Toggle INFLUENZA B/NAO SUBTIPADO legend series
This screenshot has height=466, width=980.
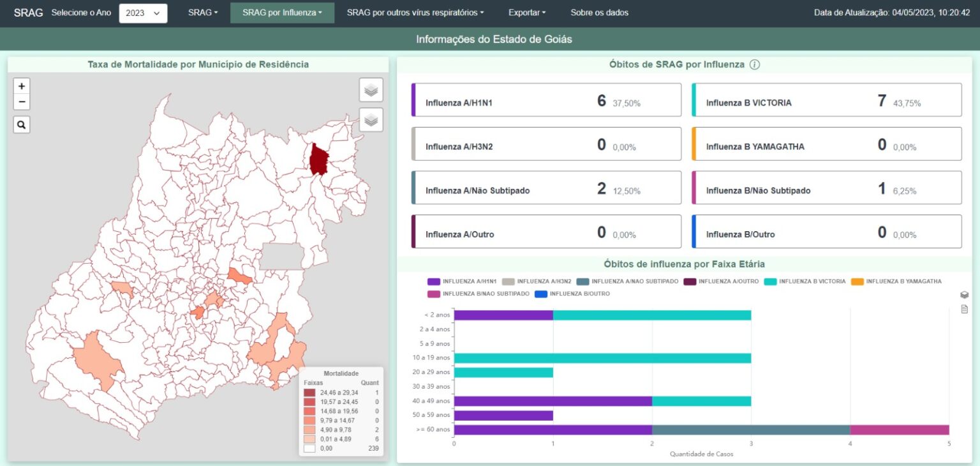[x=479, y=294]
